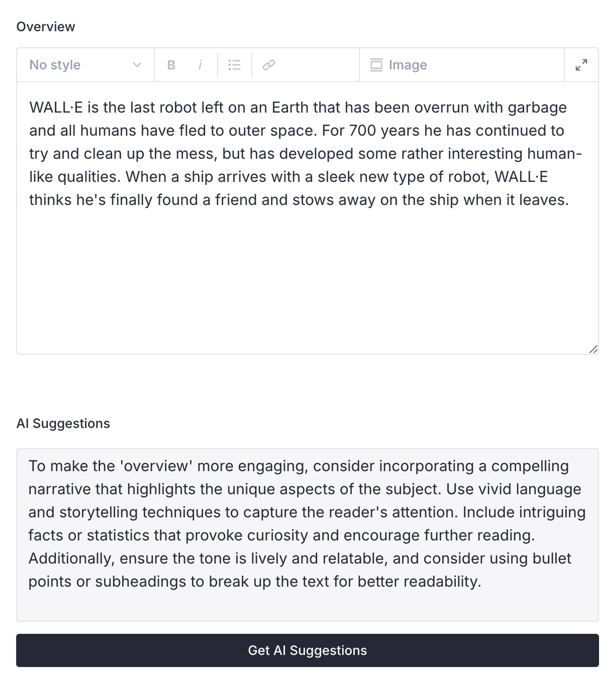Image resolution: width=616 pixels, height=684 pixels.
Task: Click the "better readability" text in suggestions
Action: [x=419, y=582]
